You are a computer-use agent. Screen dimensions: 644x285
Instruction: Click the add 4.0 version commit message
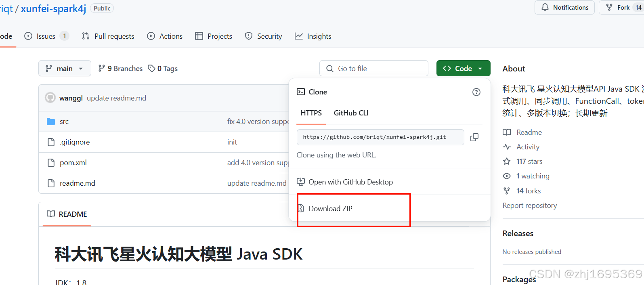258,163
